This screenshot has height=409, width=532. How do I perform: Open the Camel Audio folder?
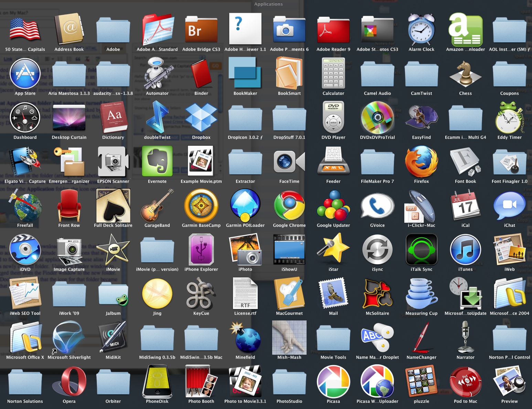pos(377,74)
